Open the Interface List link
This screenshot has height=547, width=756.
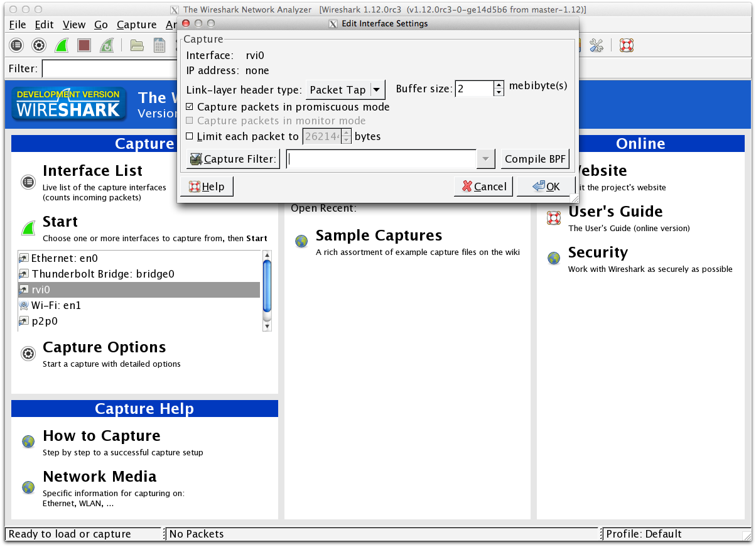coord(92,171)
